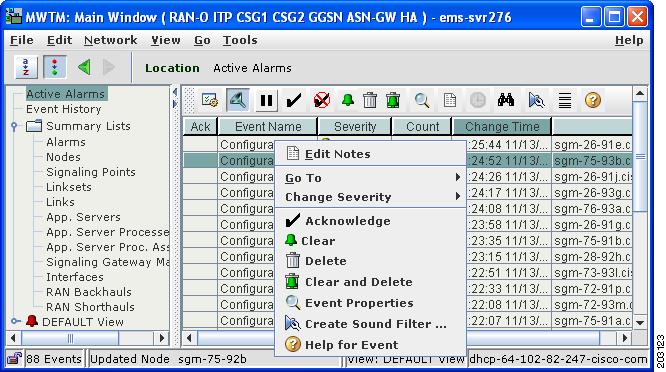666x372 pixels.
Task: Choose Edit Notes in context menu
Action: click(371, 154)
